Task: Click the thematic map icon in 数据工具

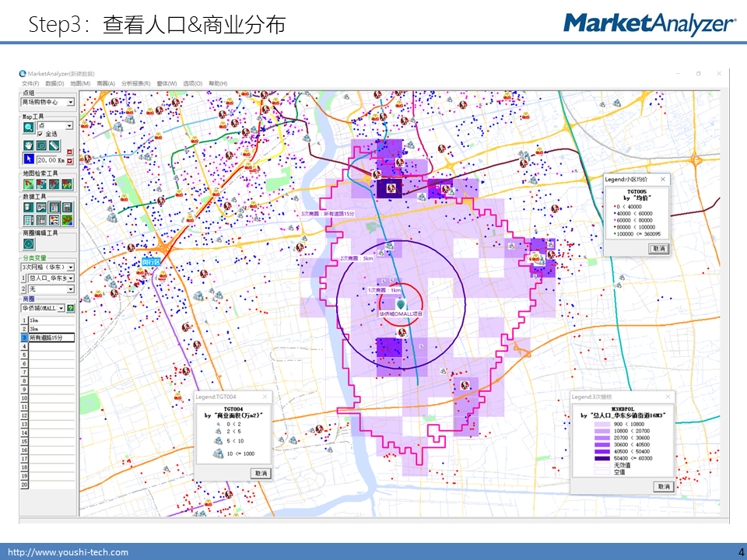Action: pyautogui.click(x=67, y=220)
